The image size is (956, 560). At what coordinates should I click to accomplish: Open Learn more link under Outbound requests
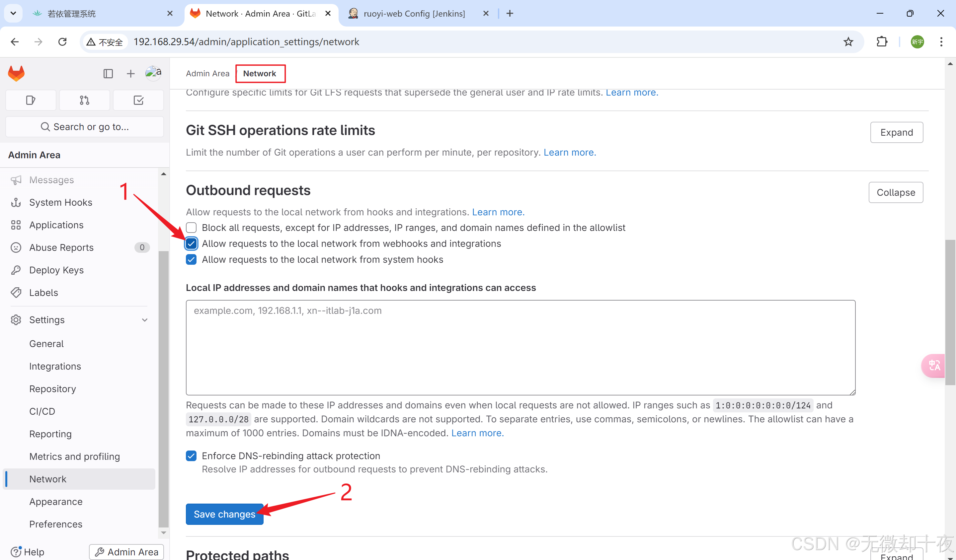point(498,212)
